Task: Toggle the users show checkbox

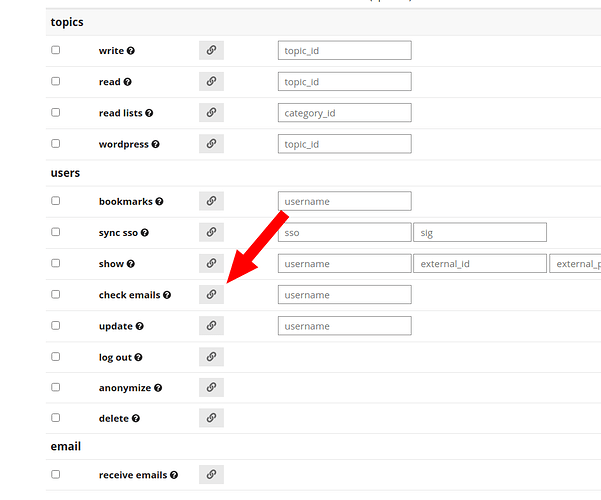Action: click(x=56, y=263)
